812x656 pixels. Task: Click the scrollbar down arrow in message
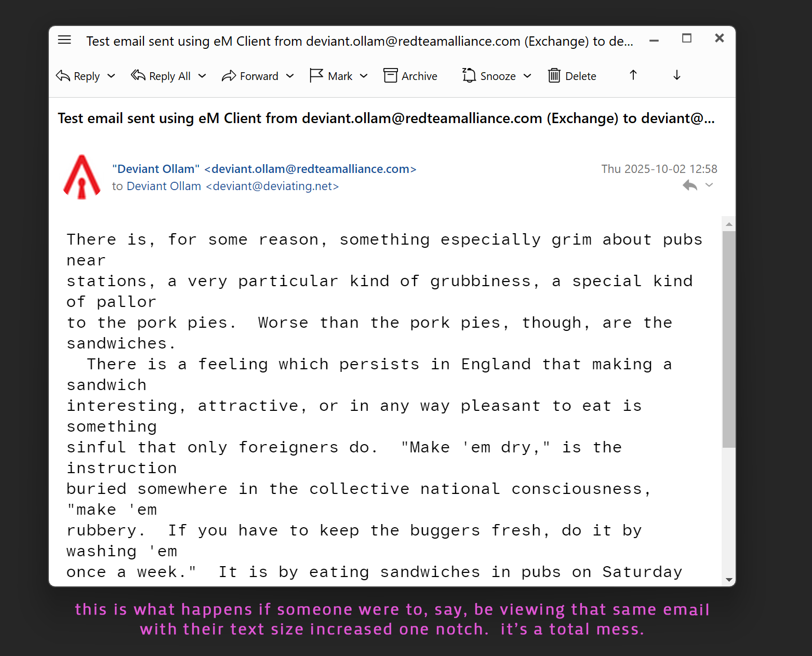pyautogui.click(x=729, y=580)
